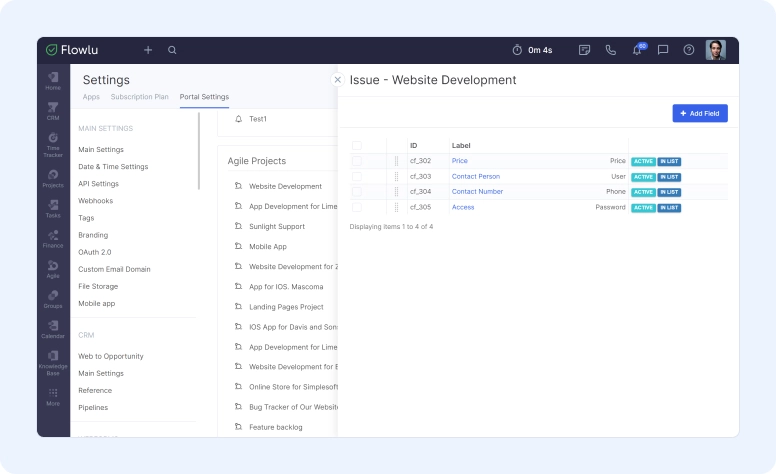Toggle the select-all checkbox in header
Image resolution: width=776 pixels, height=474 pixels.
[x=357, y=145]
